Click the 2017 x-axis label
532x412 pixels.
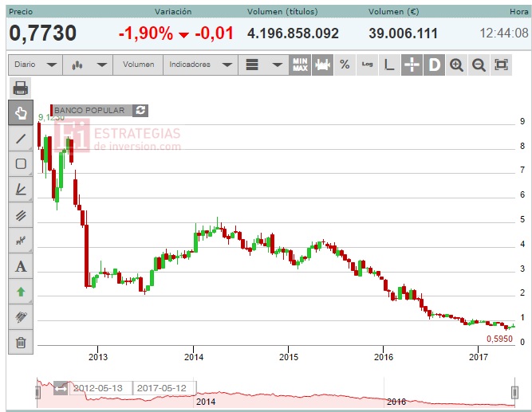[479, 357]
